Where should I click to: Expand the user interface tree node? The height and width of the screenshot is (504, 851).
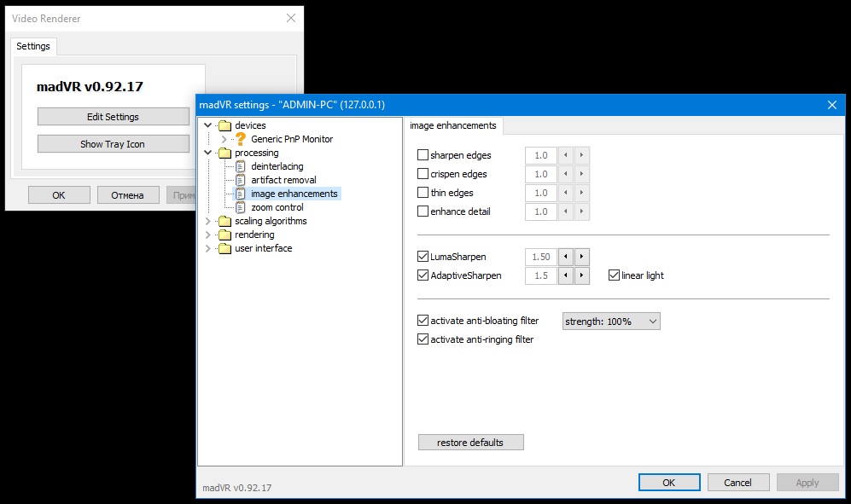click(208, 248)
